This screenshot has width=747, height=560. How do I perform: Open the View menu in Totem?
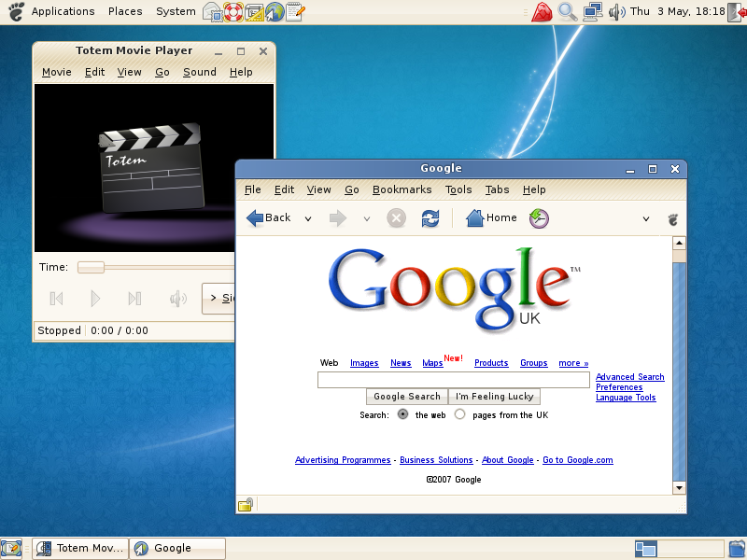point(129,72)
